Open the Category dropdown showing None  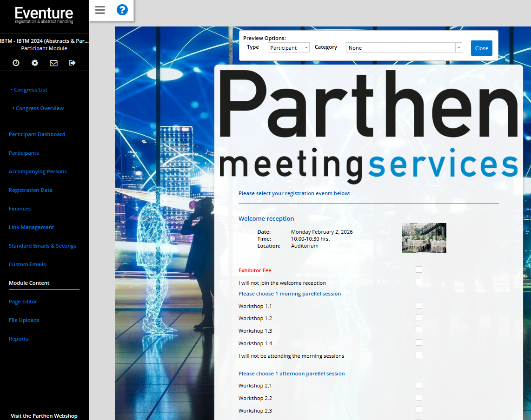[x=404, y=48]
